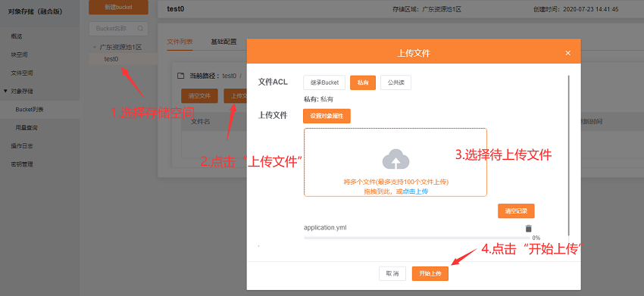Delete application.yml using the trash icon
644x296 pixels.
[x=529, y=229]
